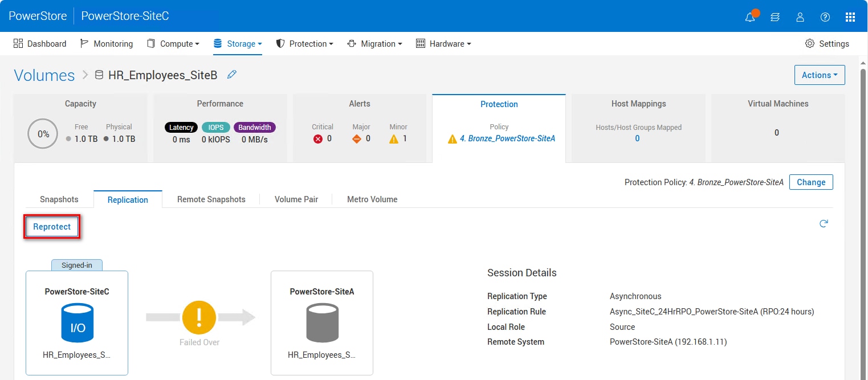Viewport: 868px width, 380px height.
Task: Click the Minor alerts yellow triangle icon
Action: point(394,139)
